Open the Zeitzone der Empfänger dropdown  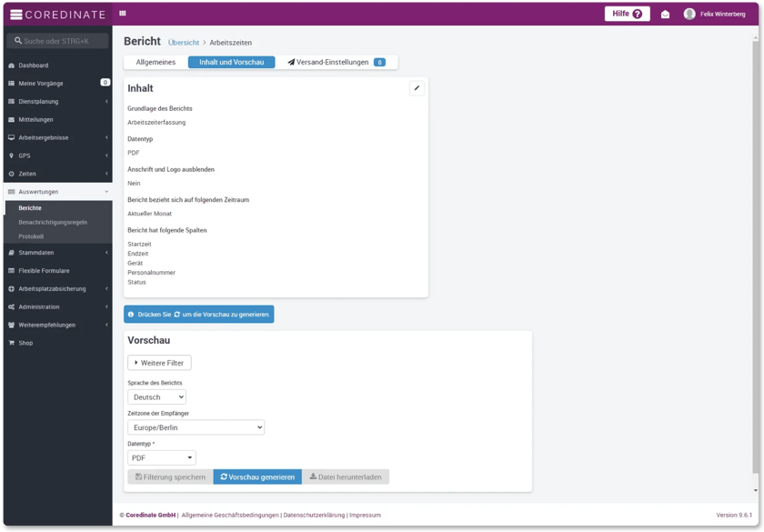click(194, 427)
